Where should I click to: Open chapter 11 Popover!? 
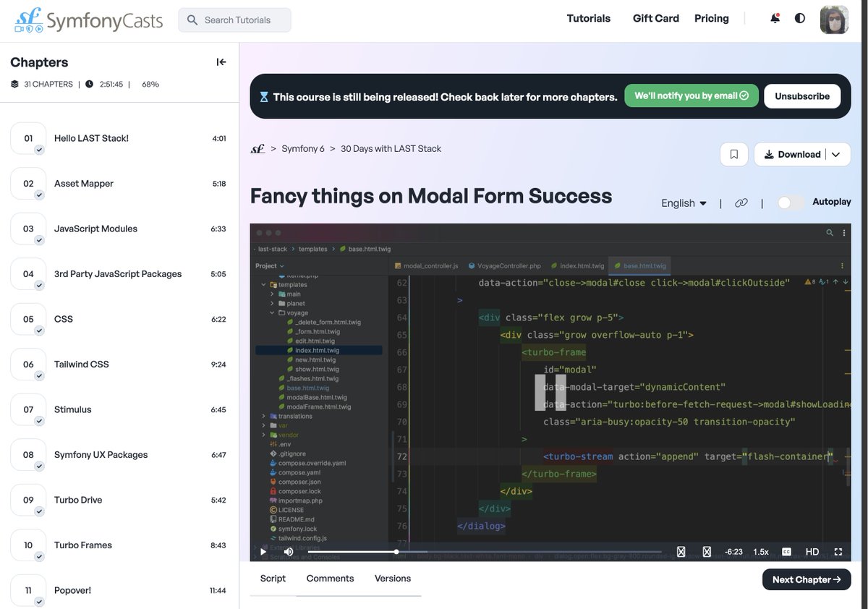tap(119, 590)
